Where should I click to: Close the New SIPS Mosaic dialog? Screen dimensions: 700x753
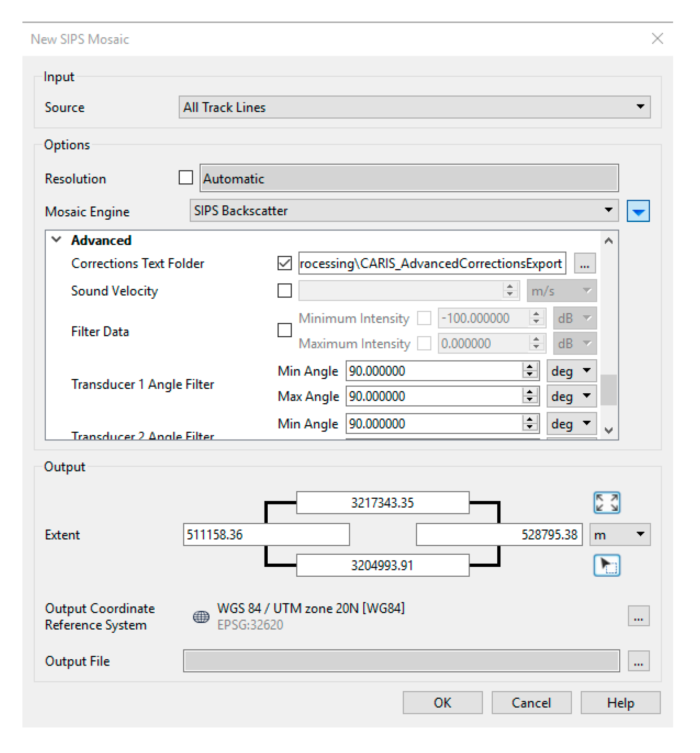coord(657,39)
